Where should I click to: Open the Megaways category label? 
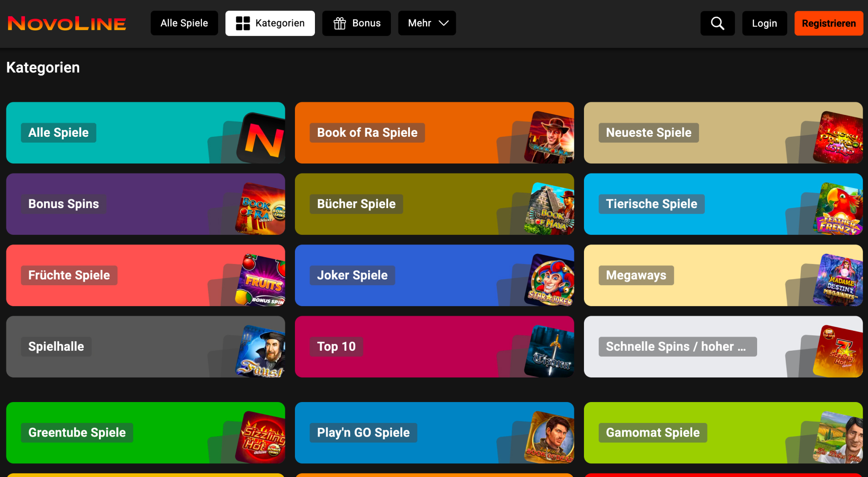coord(636,275)
